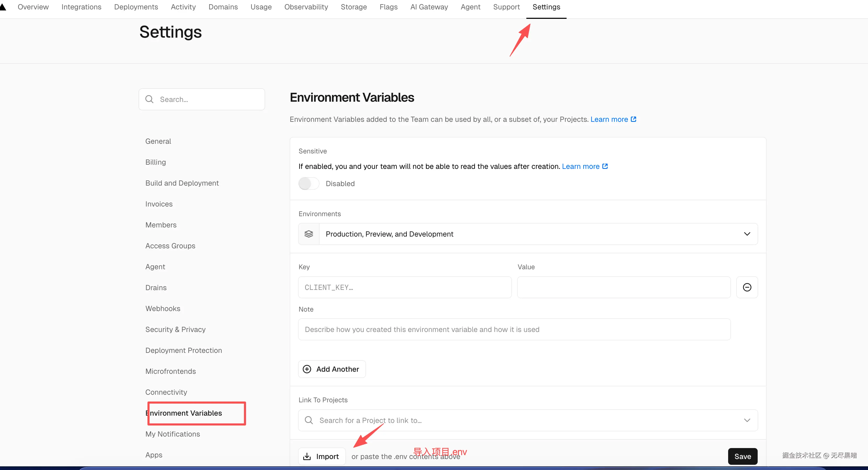Click the search magnifier icon in sidebar
868x470 pixels.
(x=149, y=99)
